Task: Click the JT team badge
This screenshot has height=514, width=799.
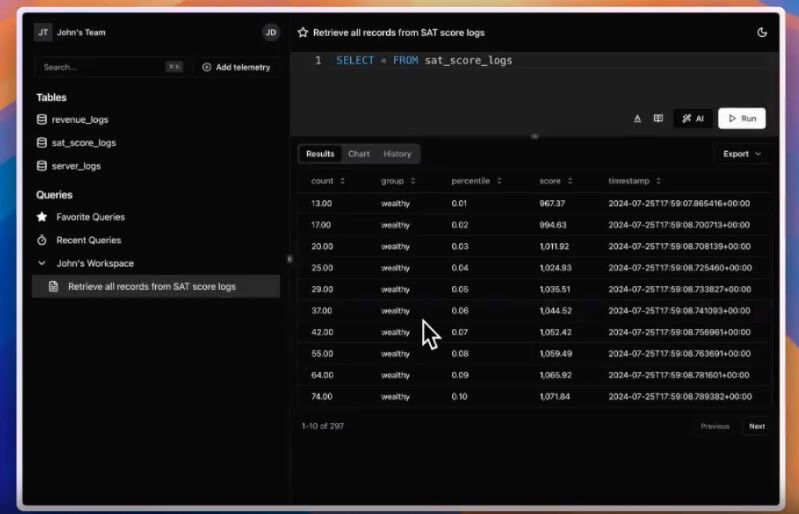Action: coord(43,32)
